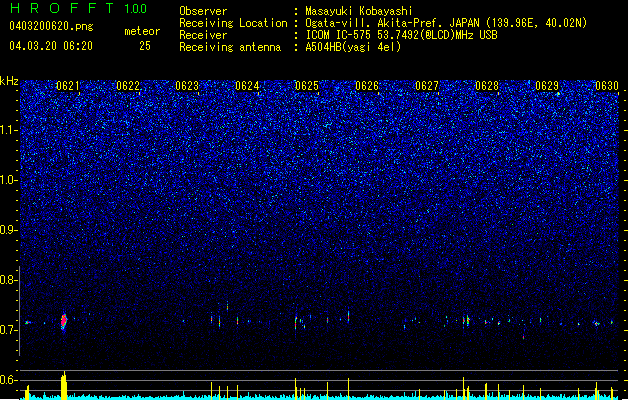Click the 0623 time marker
The width and height of the screenshot is (629, 400).
(x=187, y=86)
